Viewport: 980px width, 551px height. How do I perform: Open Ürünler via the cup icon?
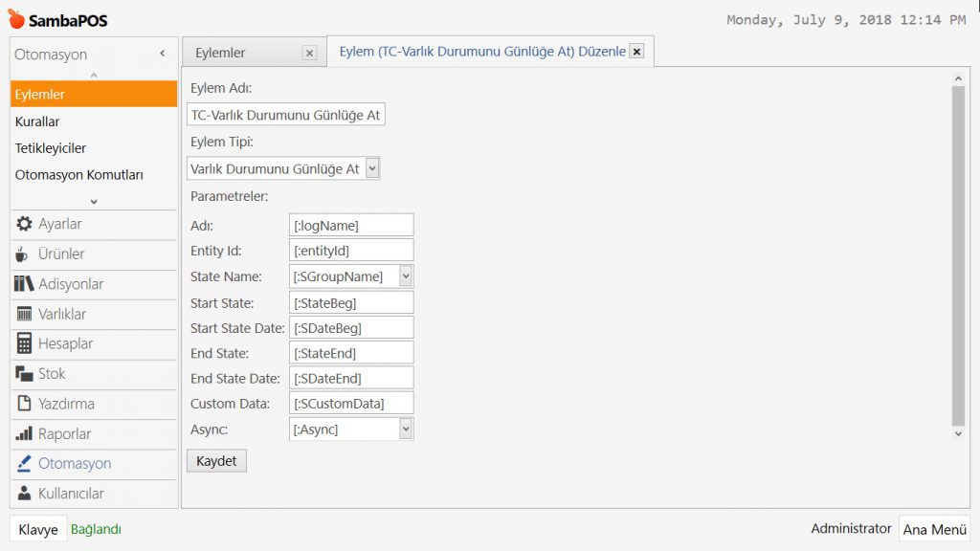[24, 253]
